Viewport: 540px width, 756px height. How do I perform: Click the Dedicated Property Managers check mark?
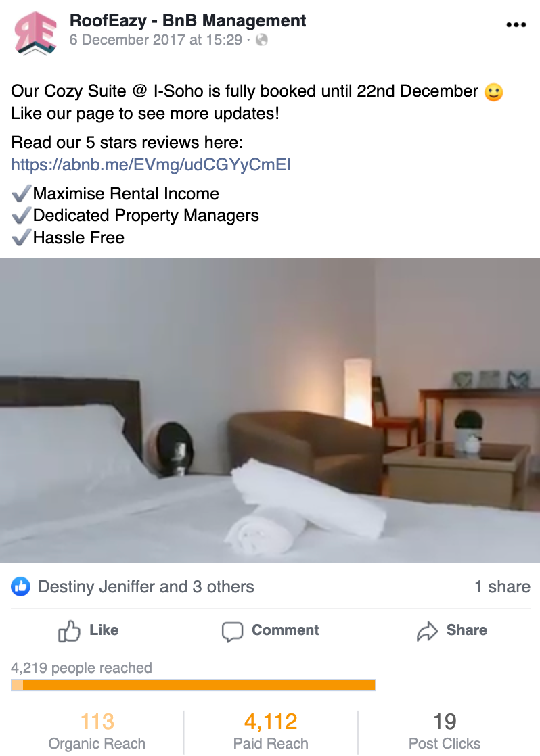[x=21, y=215]
